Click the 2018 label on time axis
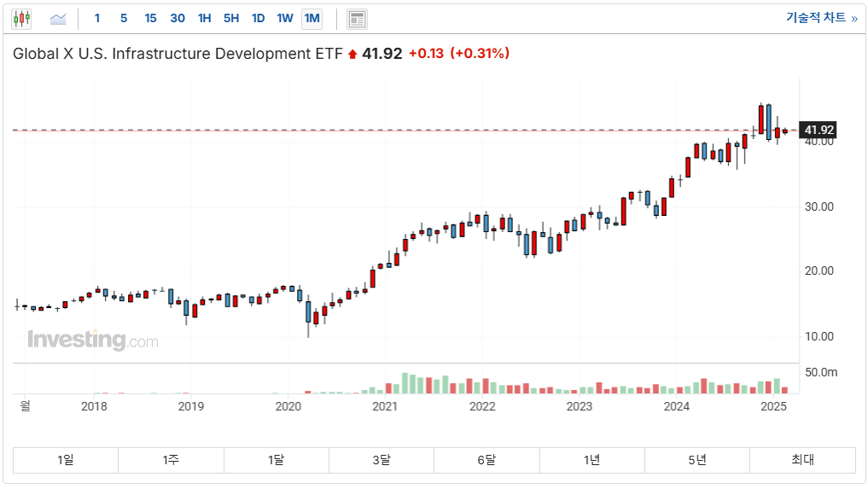The height and width of the screenshot is (489, 868). pos(94,406)
